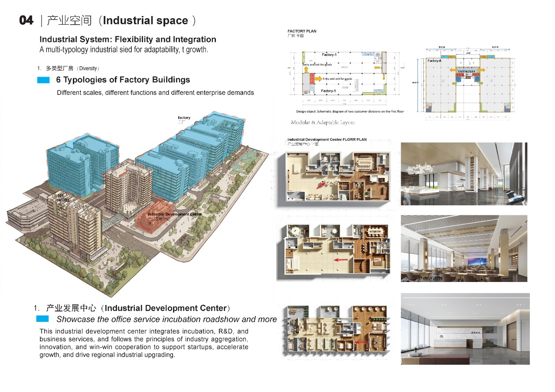The height and width of the screenshot is (392, 555).
Task: Click the 'FACTORY PLAN' title
Action: click(x=302, y=31)
